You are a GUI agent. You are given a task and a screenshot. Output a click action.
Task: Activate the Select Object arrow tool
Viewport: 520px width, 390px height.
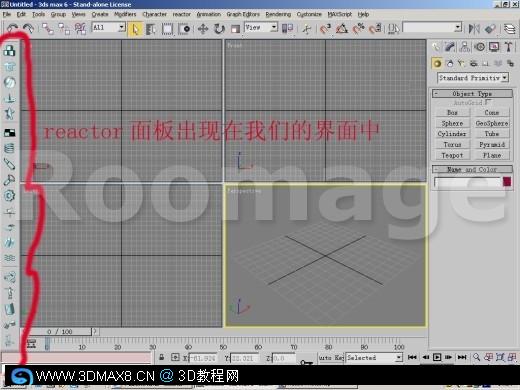click(135, 29)
